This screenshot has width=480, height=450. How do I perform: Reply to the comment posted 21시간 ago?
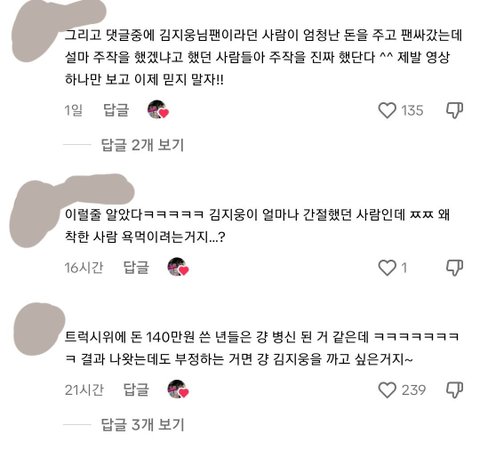coord(136,390)
